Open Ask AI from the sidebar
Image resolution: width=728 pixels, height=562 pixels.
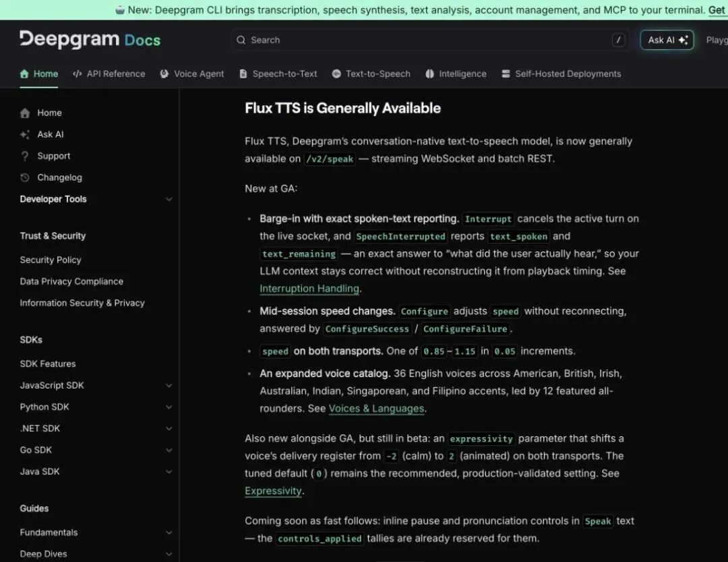pos(50,134)
